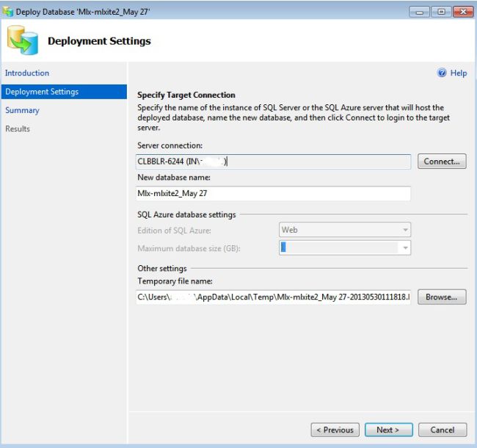Open the Maximum database size dropdown

coord(345,248)
